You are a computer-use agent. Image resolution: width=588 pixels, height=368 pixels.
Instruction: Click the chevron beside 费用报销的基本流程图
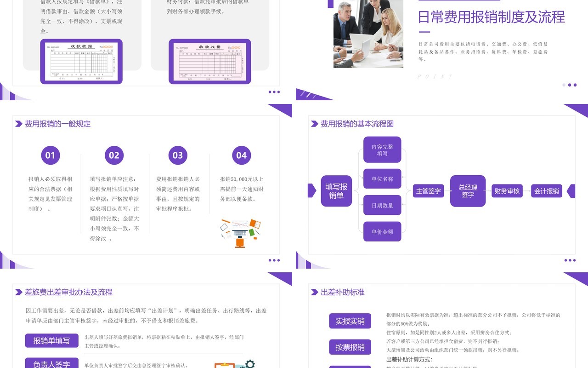[314, 124]
